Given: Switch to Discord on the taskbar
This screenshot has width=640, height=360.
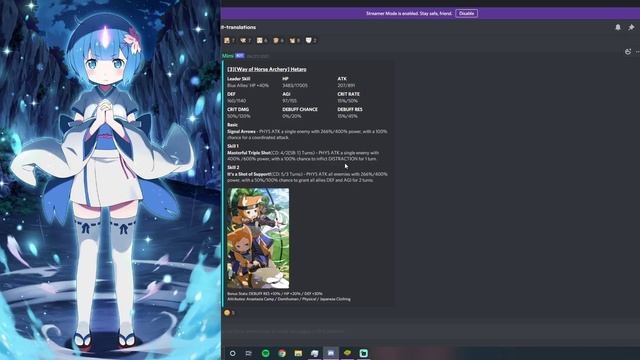Looking at the screenshot, I should [331, 353].
